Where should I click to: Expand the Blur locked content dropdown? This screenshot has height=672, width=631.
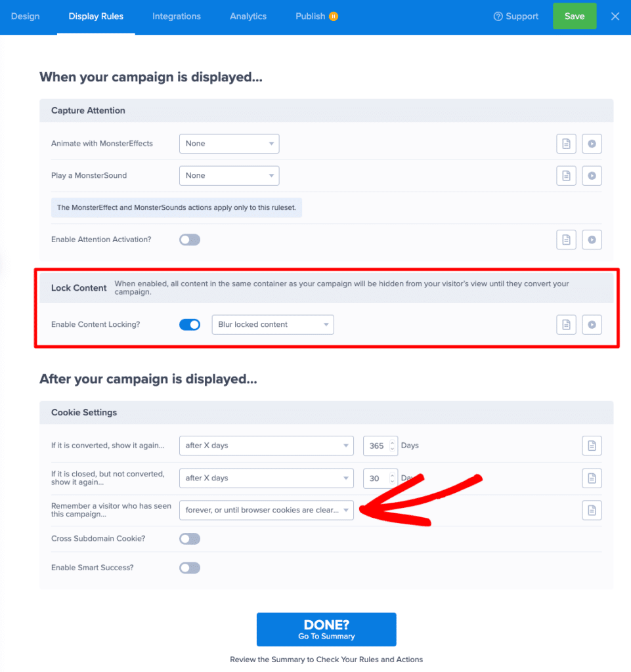pyautogui.click(x=272, y=324)
